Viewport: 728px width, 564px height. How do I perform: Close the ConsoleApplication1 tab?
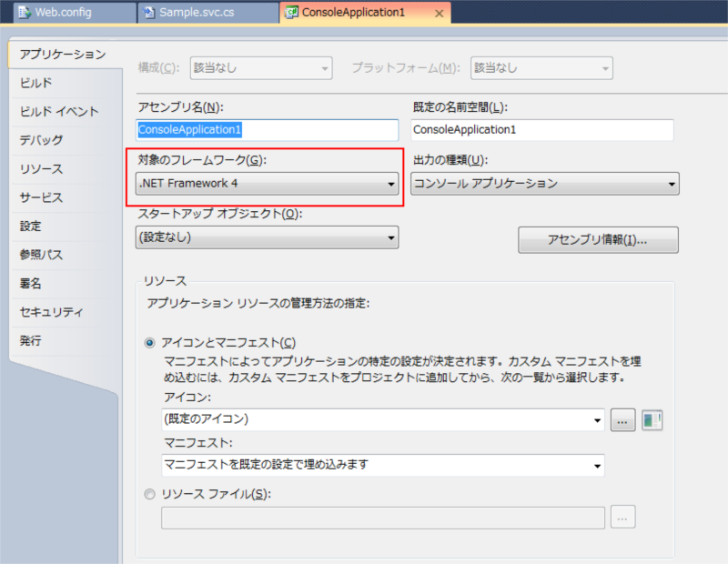tap(439, 14)
